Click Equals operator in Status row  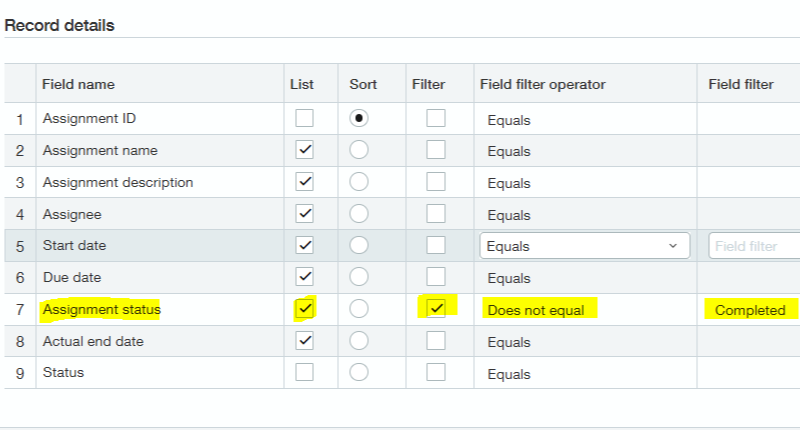(509, 373)
